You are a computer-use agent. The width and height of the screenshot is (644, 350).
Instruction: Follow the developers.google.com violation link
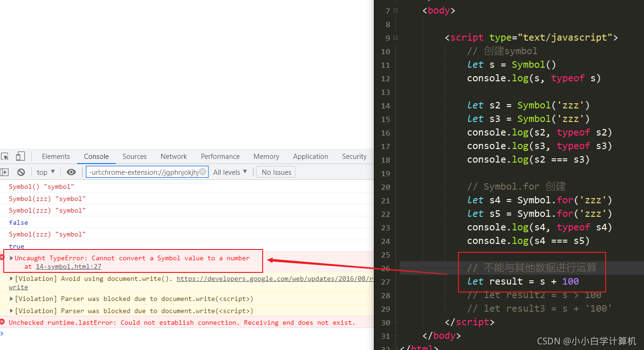tap(275, 279)
